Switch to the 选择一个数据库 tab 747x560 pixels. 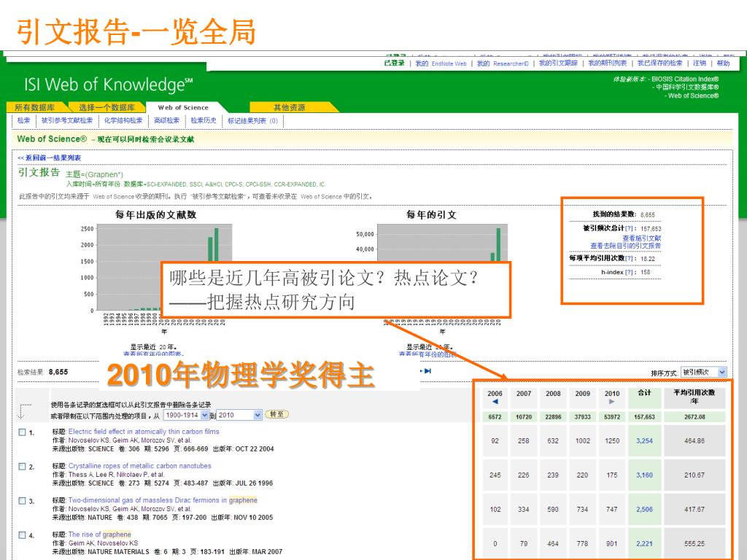[x=107, y=107]
